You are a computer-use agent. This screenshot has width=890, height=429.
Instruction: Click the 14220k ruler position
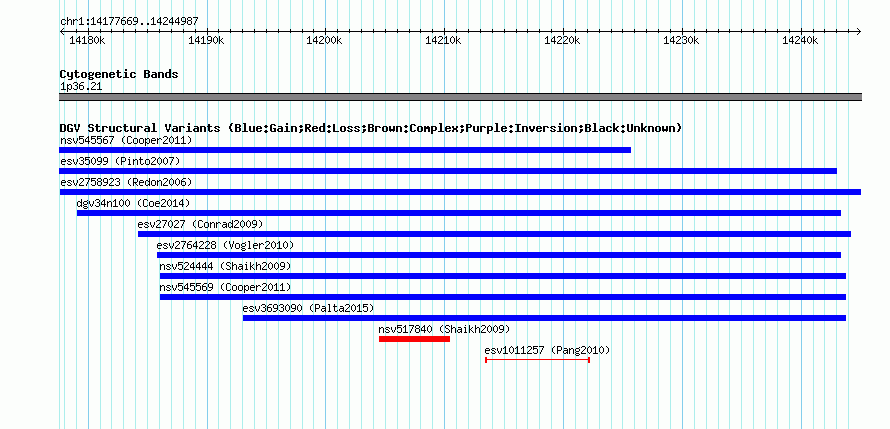tap(563, 40)
